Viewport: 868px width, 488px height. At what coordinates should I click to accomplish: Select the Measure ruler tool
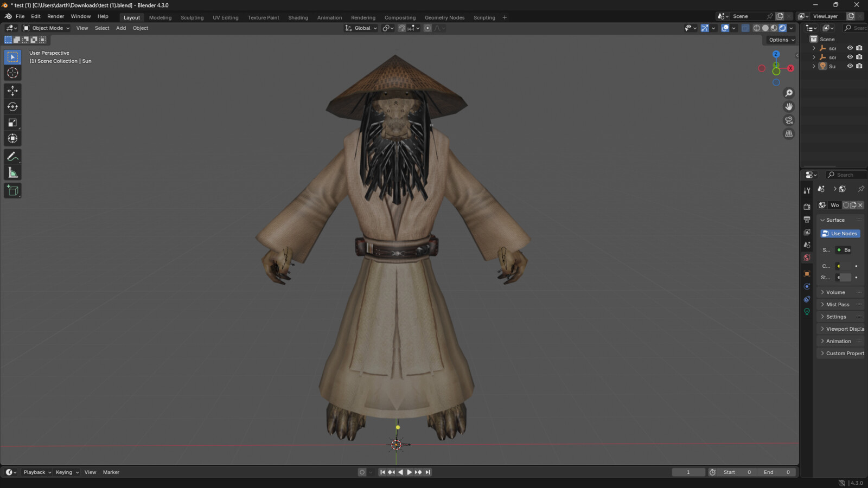(x=12, y=173)
